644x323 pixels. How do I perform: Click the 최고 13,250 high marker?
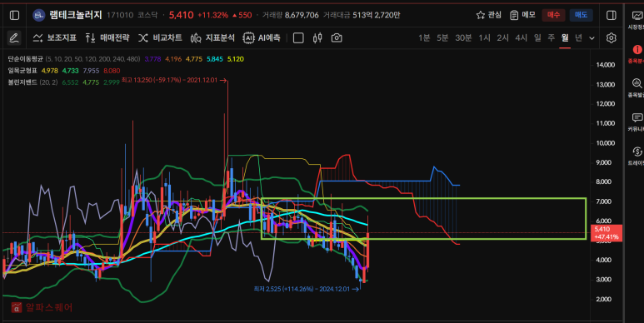(173, 80)
